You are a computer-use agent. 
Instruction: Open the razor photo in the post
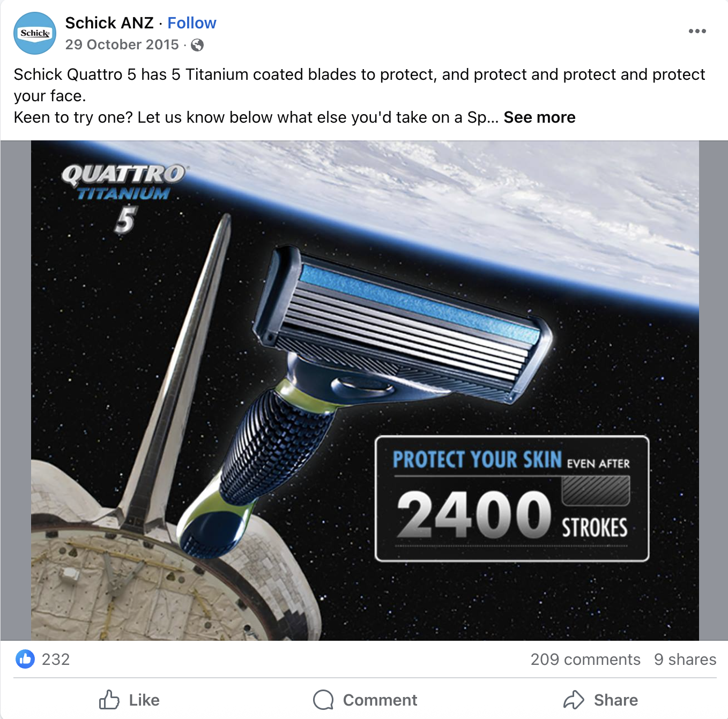tap(365, 391)
